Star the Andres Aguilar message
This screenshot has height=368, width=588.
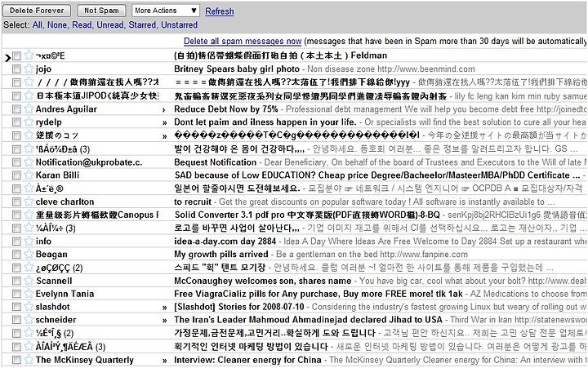coord(29,109)
